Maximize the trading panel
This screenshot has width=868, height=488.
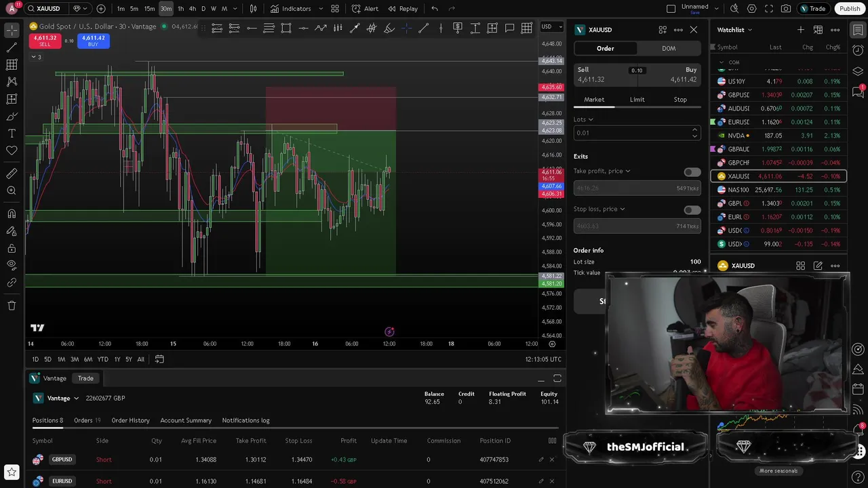tap(557, 378)
